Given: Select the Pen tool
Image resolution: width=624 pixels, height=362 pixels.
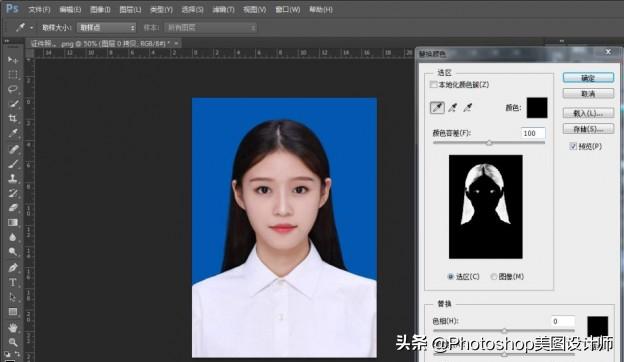Looking at the screenshot, I should (13, 268).
